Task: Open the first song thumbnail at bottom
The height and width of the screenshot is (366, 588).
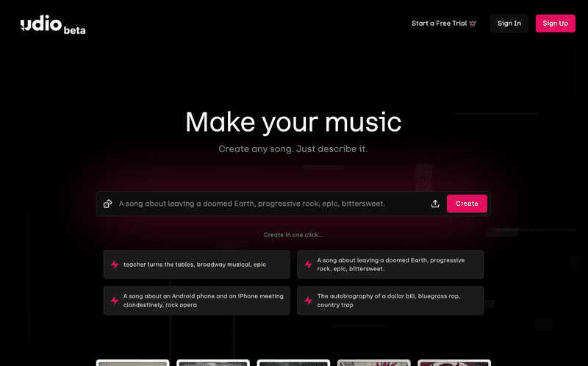Action: [x=133, y=362]
